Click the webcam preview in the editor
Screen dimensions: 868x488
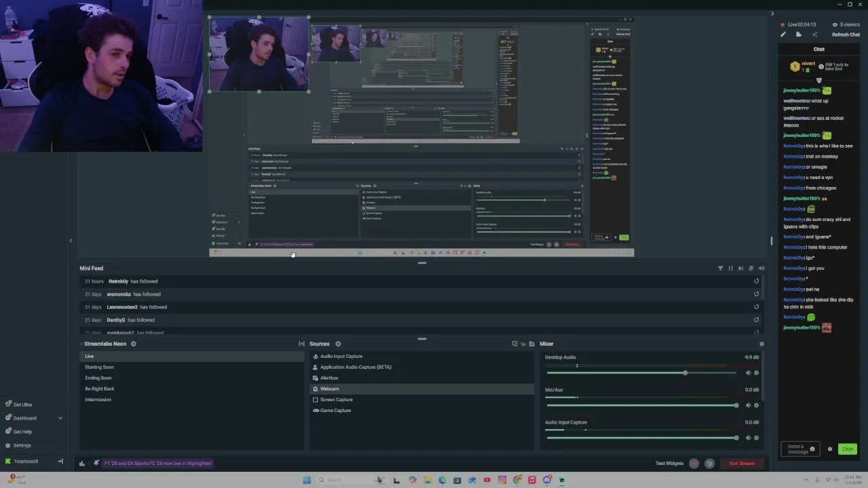[258, 54]
